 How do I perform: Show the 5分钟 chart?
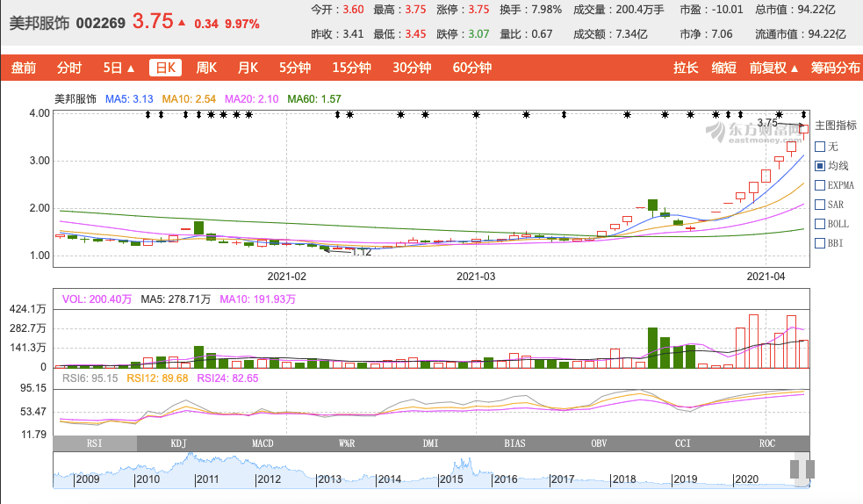(294, 68)
